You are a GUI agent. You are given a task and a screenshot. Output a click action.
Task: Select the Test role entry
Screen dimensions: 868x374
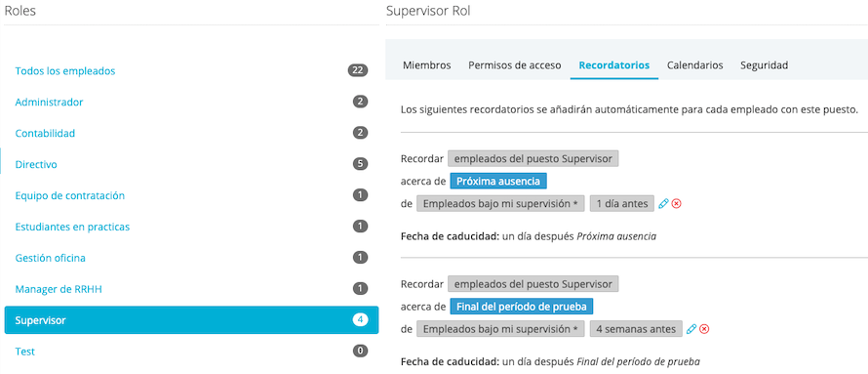(191, 352)
